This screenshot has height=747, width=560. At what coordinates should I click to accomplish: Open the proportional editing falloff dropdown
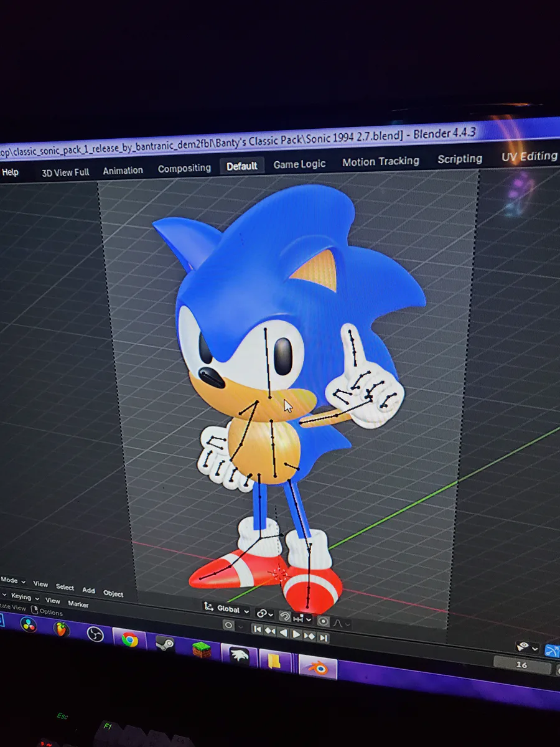pyautogui.click(x=341, y=622)
